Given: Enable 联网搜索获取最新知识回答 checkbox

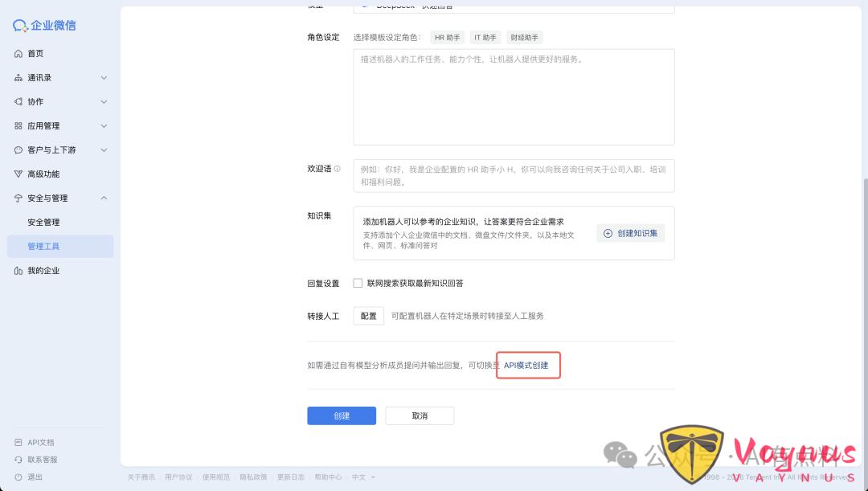Looking at the screenshot, I should [358, 283].
